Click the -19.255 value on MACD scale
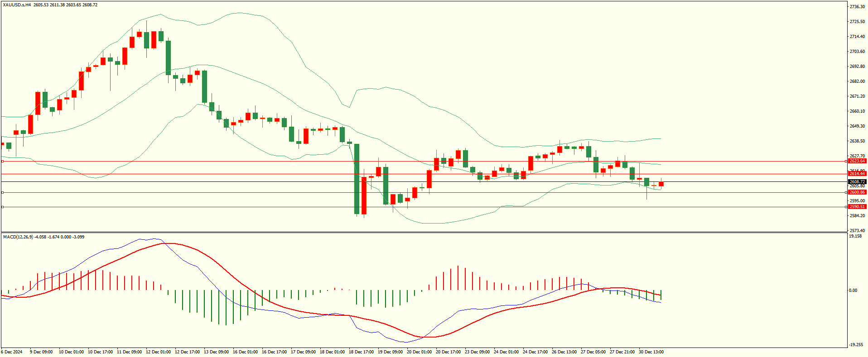868x357 pixels. tap(855, 345)
